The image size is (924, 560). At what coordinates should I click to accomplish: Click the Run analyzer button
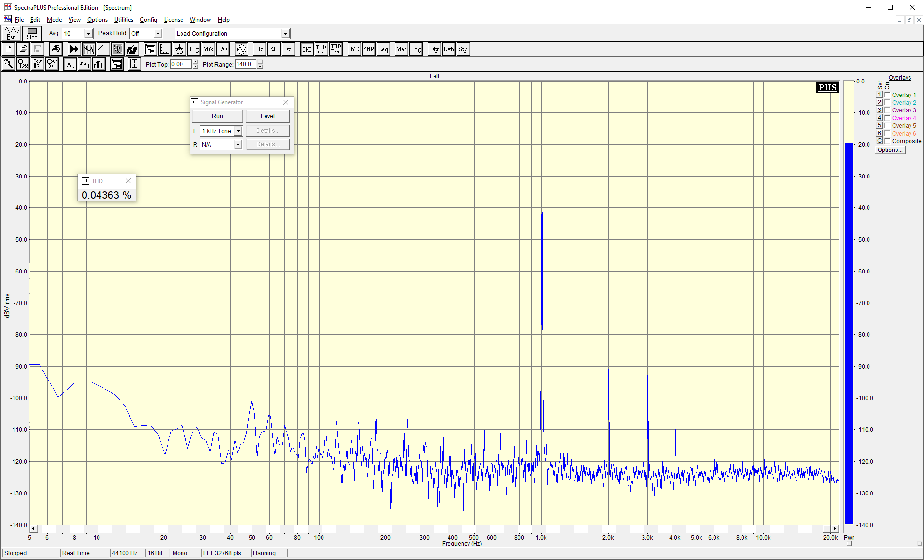[12, 33]
